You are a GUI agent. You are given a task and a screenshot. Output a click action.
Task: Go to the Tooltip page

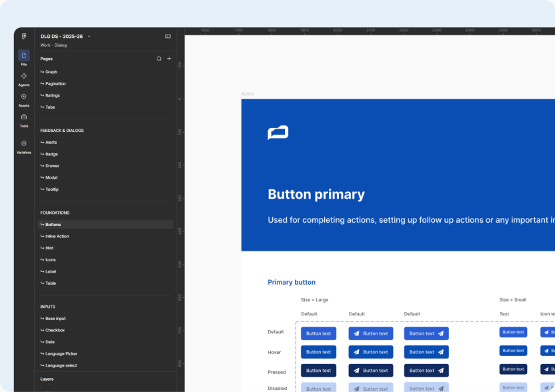coord(105,189)
